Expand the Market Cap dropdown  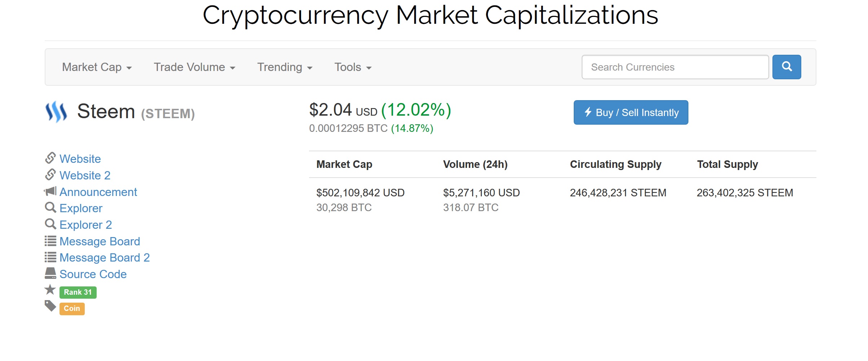pyautogui.click(x=97, y=67)
